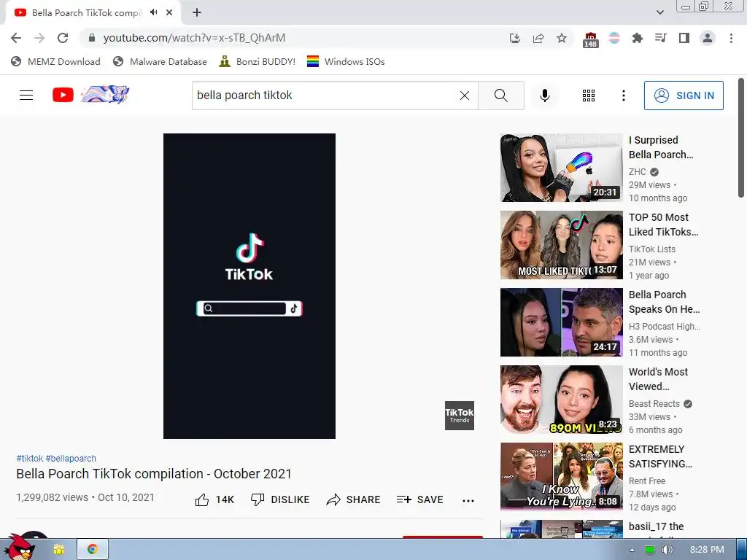Toggle the browser side panel
The height and width of the screenshot is (560, 747).
pyautogui.click(x=684, y=38)
